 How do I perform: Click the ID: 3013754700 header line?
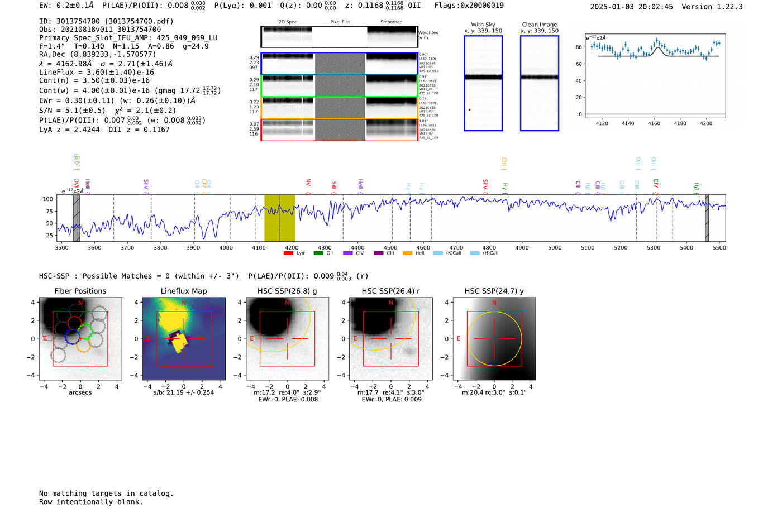pyautogui.click(x=106, y=21)
